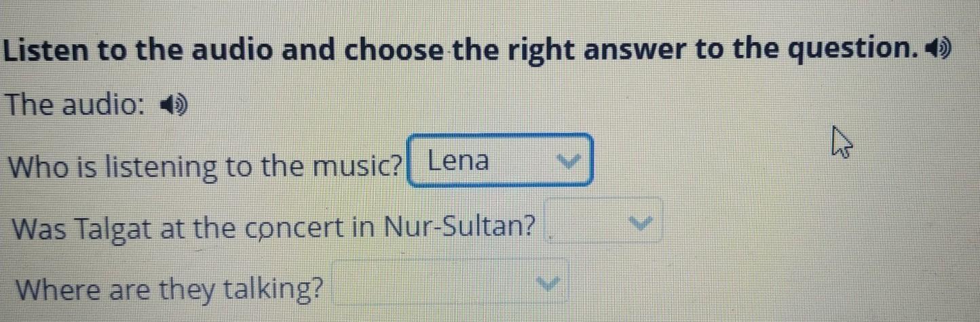Select an answer for the Nur-Sultan concert question
This screenshot has height=322, width=980.
coord(605,221)
